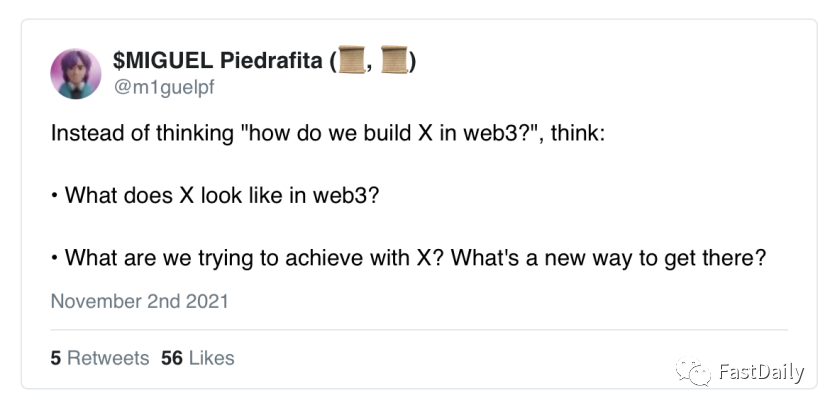Click the bold number 5 retweet count

pyautogui.click(x=56, y=357)
